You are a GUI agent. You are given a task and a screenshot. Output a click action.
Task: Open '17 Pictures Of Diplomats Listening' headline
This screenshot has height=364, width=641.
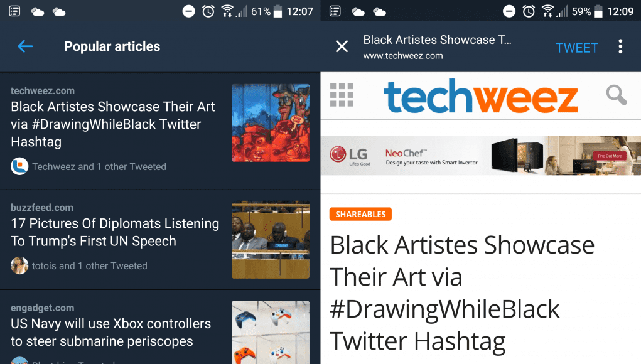[x=115, y=232]
